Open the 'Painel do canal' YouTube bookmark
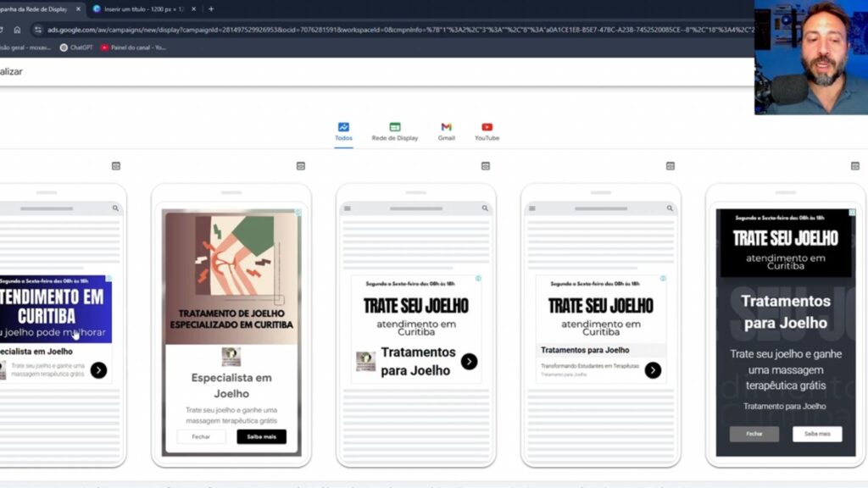This screenshot has height=488, width=868. [133, 47]
